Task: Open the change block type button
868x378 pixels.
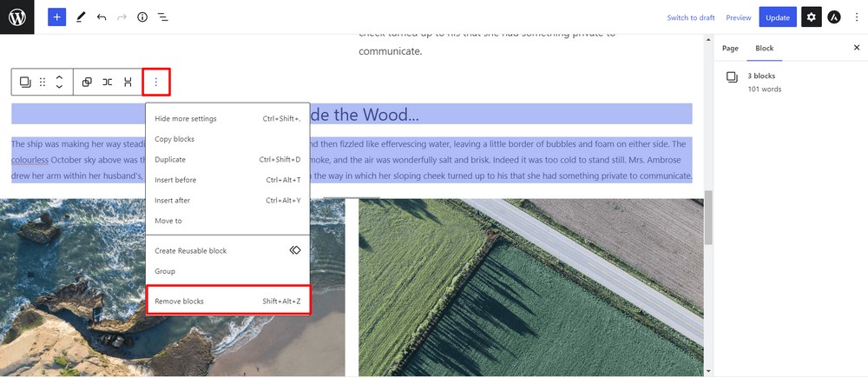Action: click(25, 83)
